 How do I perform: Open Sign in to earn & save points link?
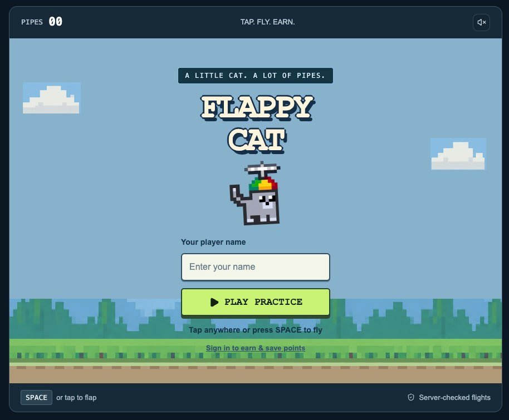(256, 348)
